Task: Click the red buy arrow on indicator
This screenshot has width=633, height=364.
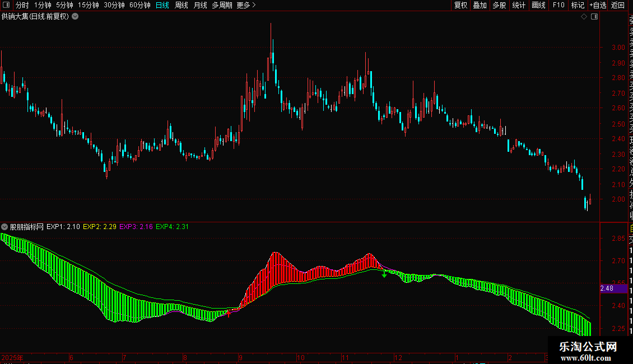Action: pos(229,314)
